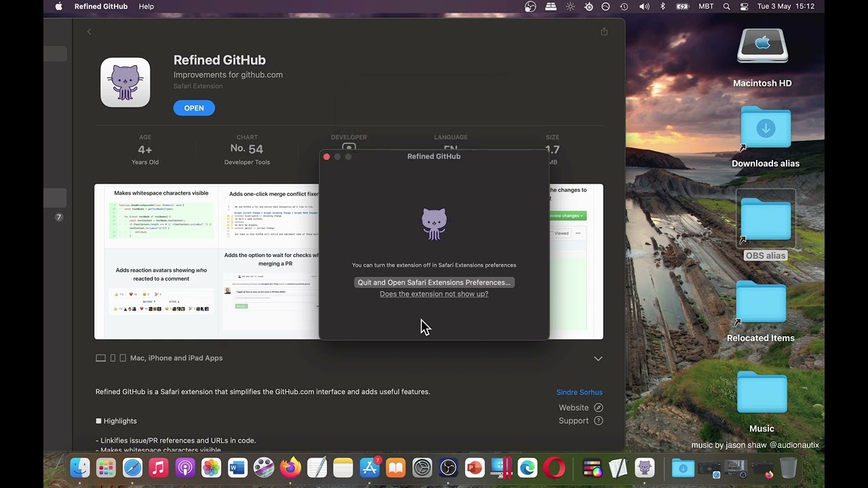Click the date and time in menu bar
Image resolution: width=868 pixels, height=488 pixels.
click(786, 6)
